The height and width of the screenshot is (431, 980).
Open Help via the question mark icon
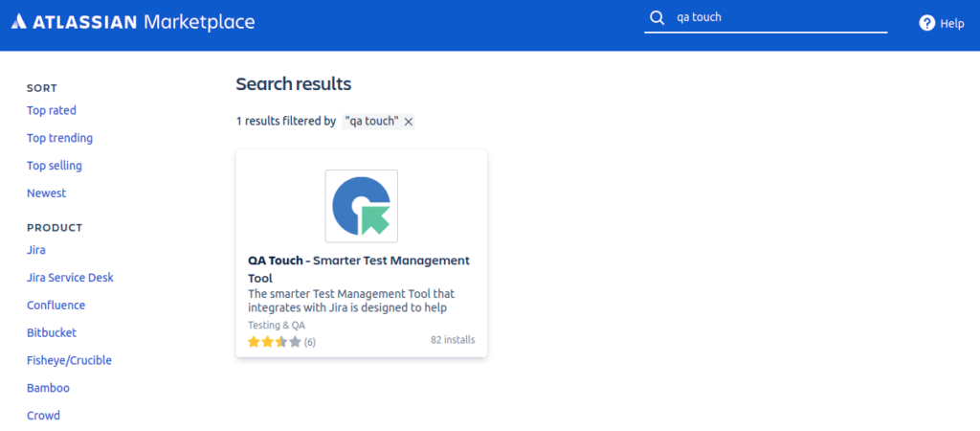click(926, 23)
